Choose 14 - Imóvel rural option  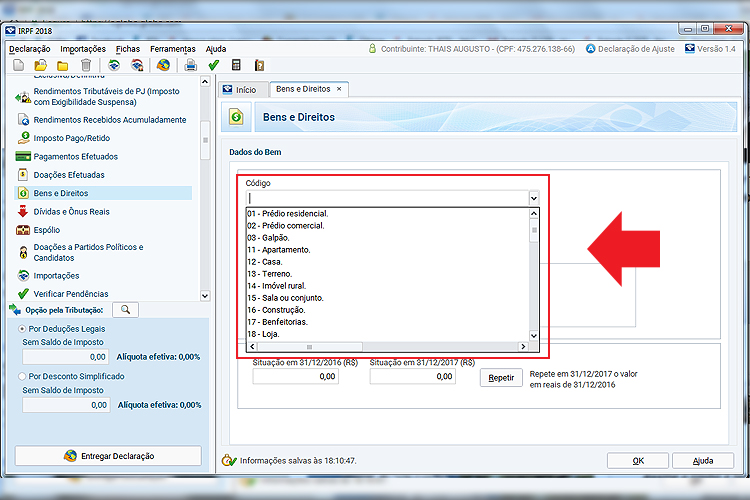coord(388,286)
